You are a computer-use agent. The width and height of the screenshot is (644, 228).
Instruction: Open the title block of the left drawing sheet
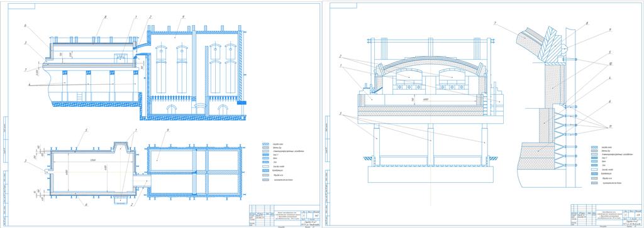tap(285, 215)
